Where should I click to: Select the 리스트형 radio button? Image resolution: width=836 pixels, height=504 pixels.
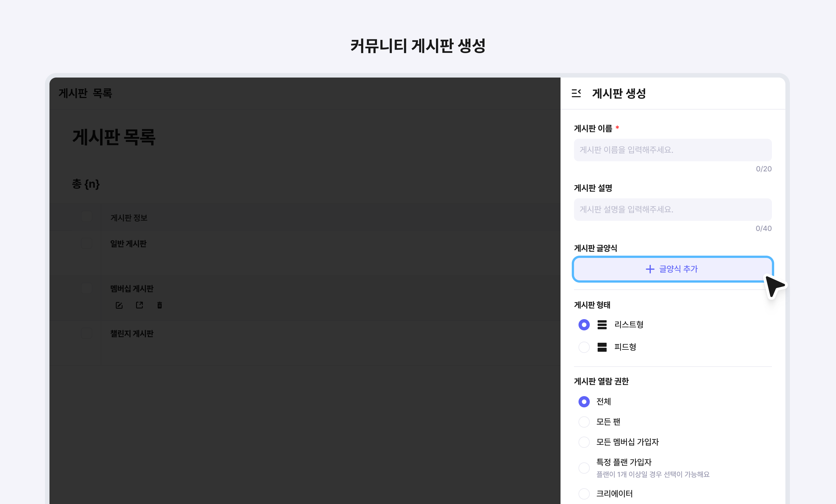point(584,324)
